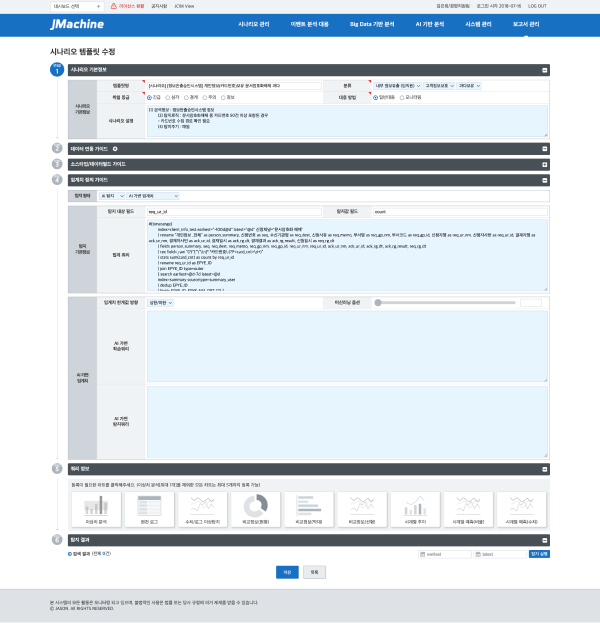The image size is (600, 623).
Task: Select the 원천 로그 table widget
Action: pyautogui.click(x=150, y=508)
